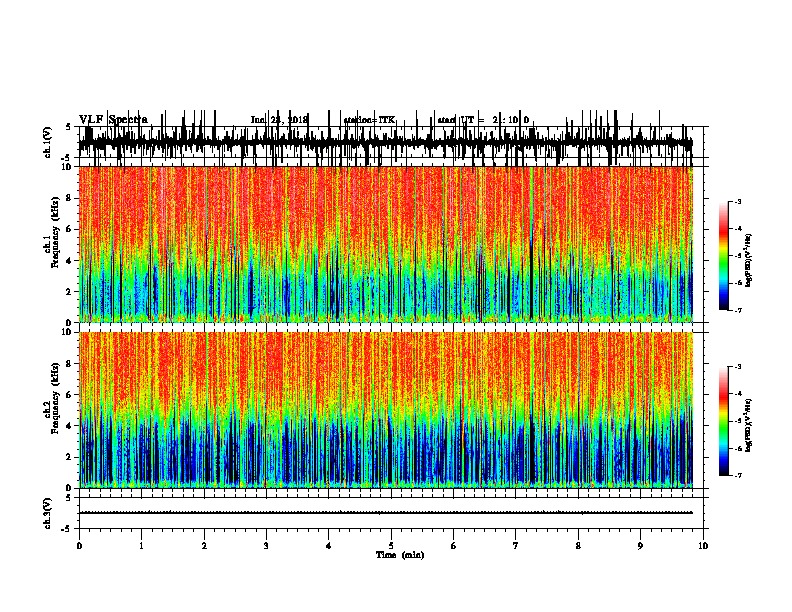Click the '8' frequency tick of ch.1 spectrogram
This screenshot has height=612, width=792.
point(70,198)
